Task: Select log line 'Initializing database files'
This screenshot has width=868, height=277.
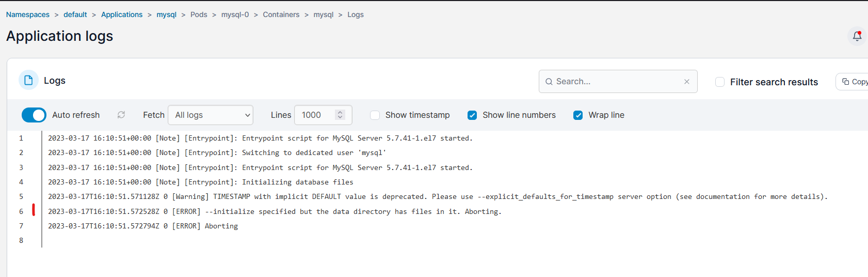Action: tap(201, 182)
